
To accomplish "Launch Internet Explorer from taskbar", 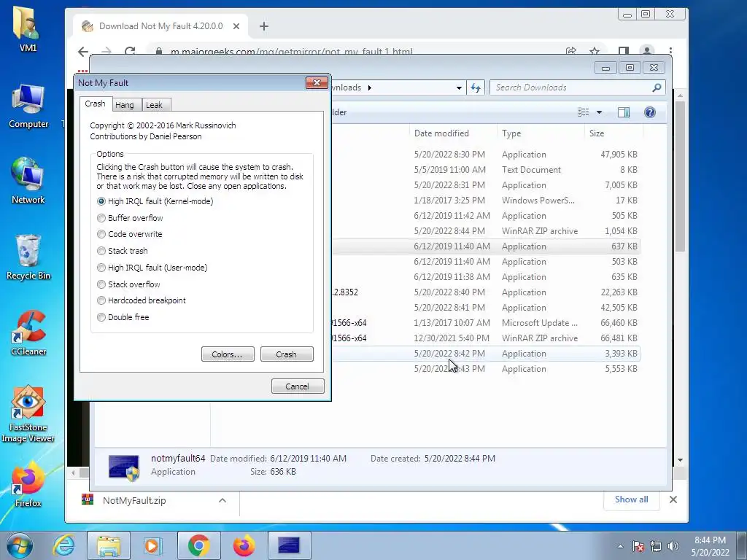I will [x=64, y=545].
